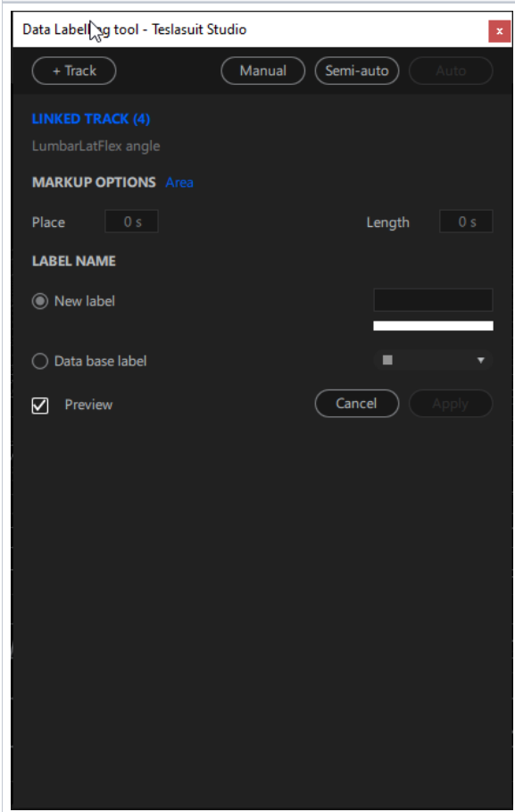Viewport: 515px width, 812px height.
Task: Switch to Semi-auto labelling mode
Action: click(357, 71)
